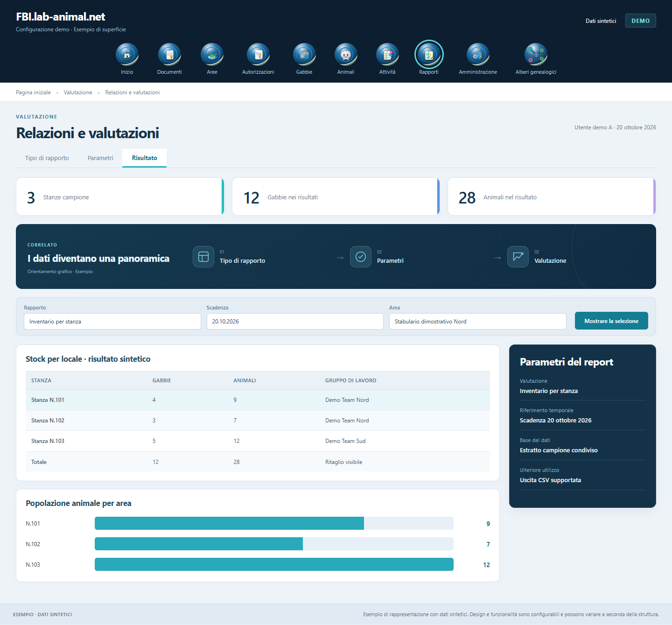Open the Rapporto field Inventario per stanza

click(112, 321)
